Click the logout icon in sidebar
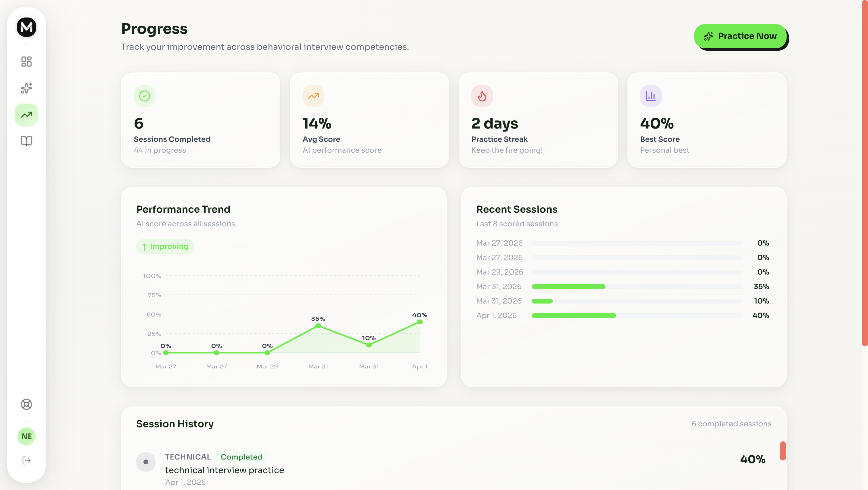Image resolution: width=868 pixels, height=490 pixels. [x=26, y=460]
